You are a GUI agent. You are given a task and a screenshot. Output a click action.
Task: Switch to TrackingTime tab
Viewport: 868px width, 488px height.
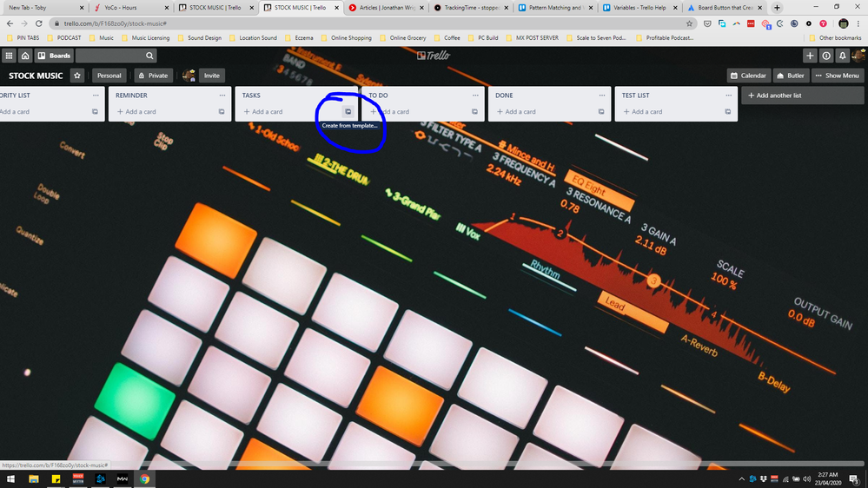(470, 8)
